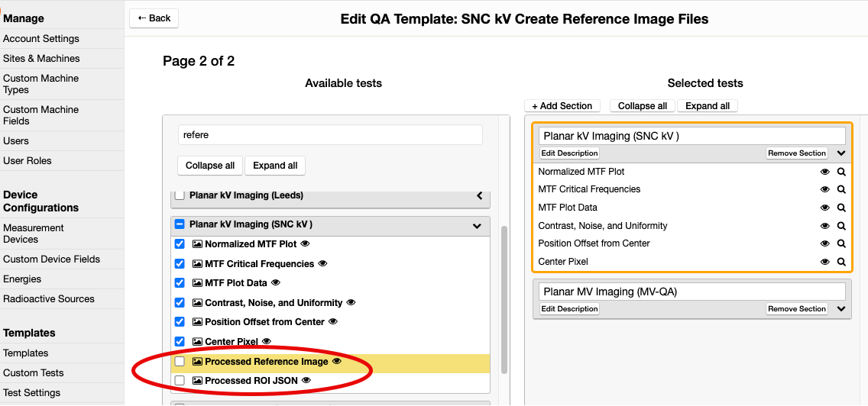The image size is (868, 406).
Task: Click the available tests search field
Action: click(x=330, y=135)
